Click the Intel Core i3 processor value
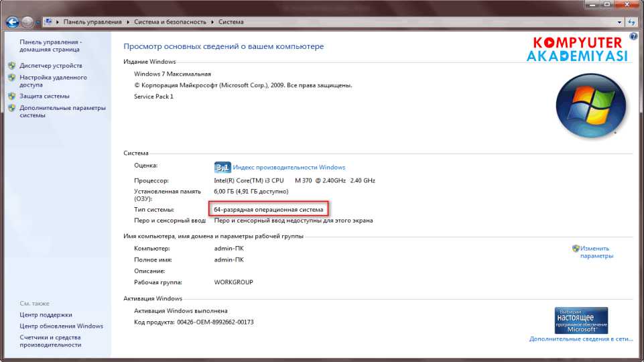This screenshot has width=644, height=362. pyautogui.click(x=294, y=180)
